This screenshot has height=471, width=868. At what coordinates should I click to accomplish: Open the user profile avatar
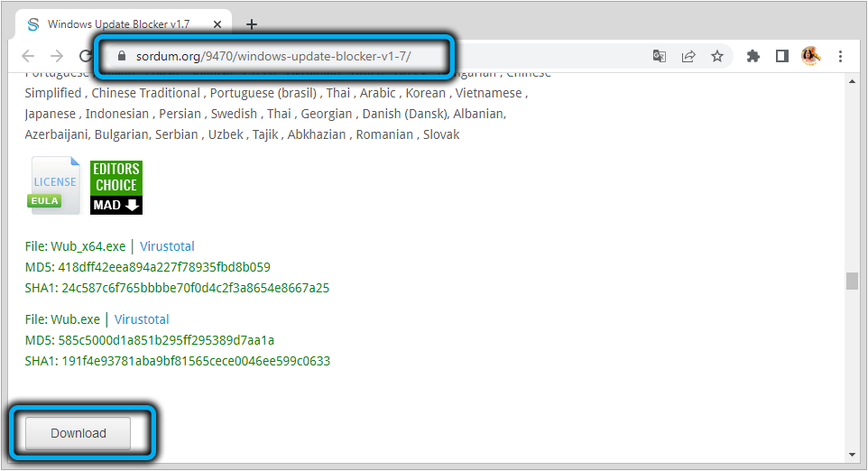(810, 56)
